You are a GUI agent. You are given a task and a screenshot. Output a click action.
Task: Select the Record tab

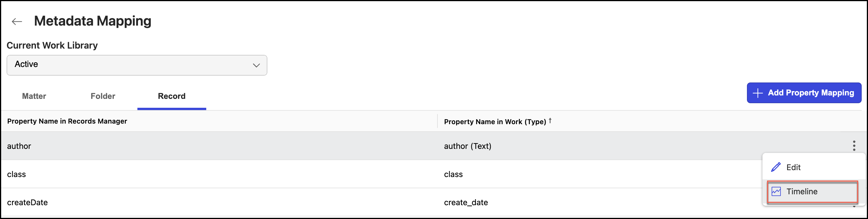(172, 96)
